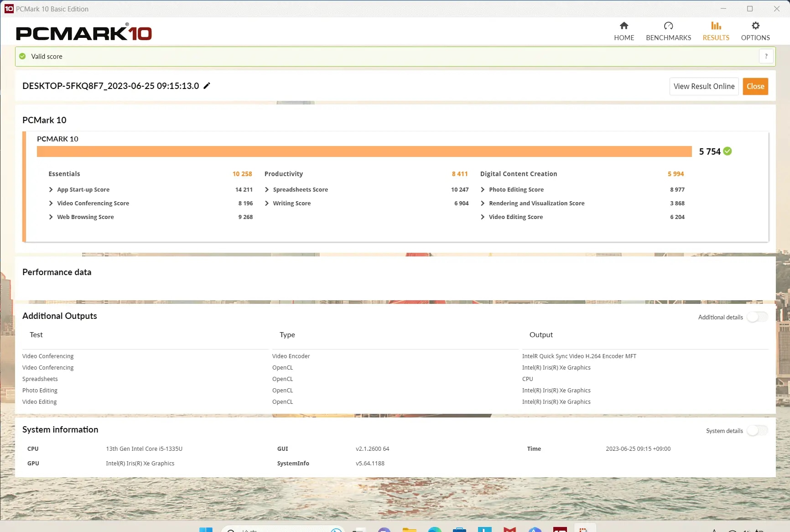Image resolution: width=790 pixels, height=532 pixels.
Task: Click the Type column header
Action: click(287, 334)
